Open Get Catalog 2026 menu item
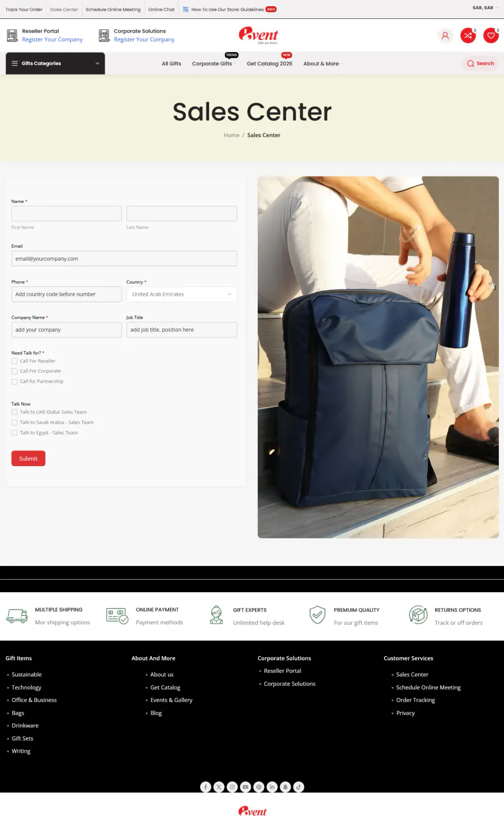504x824 pixels. click(269, 64)
